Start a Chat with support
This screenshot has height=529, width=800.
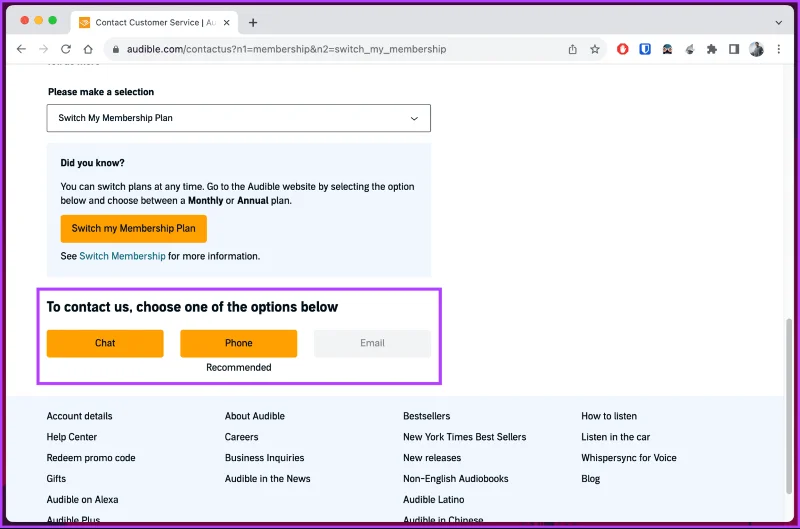coord(105,343)
